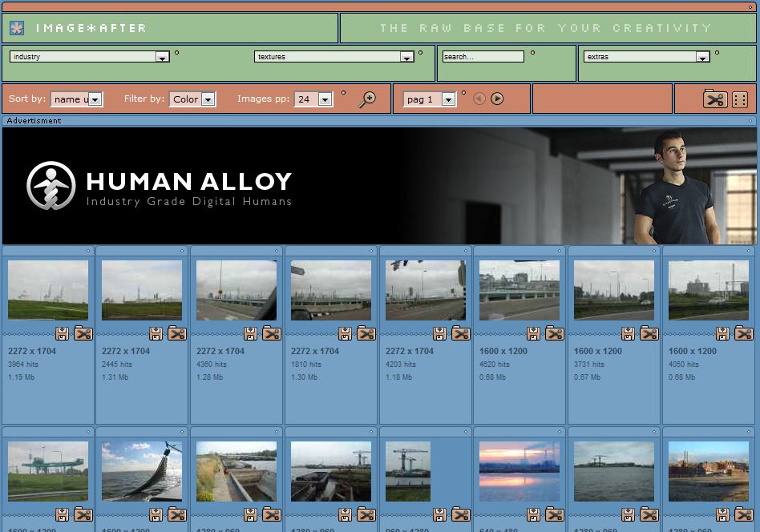
Task: Download the image with 4620 hits
Action: tap(534, 333)
